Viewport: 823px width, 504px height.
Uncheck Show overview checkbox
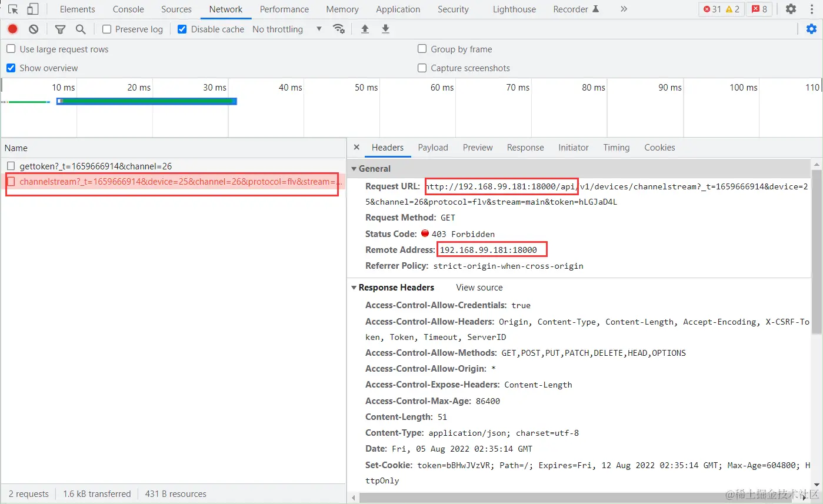tap(11, 68)
